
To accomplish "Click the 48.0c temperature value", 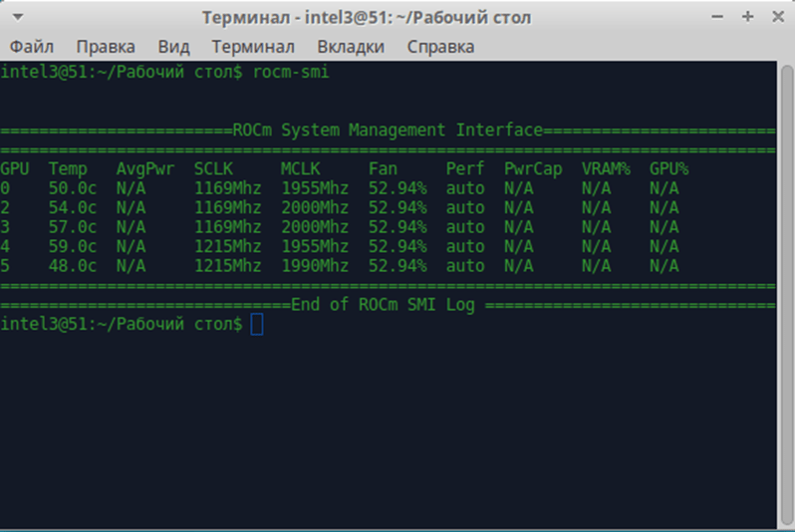I will click(73, 266).
